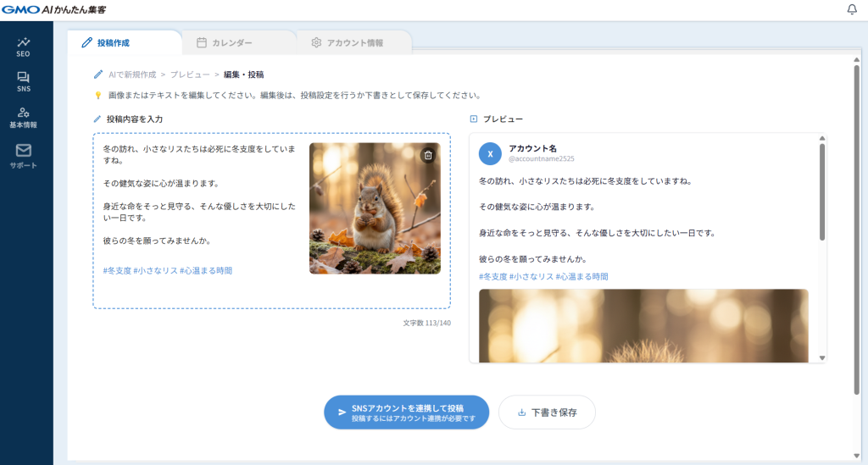The width and height of the screenshot is (868, 465).
Task: Open the notification bell icon
Action: (x=852, y=10)
